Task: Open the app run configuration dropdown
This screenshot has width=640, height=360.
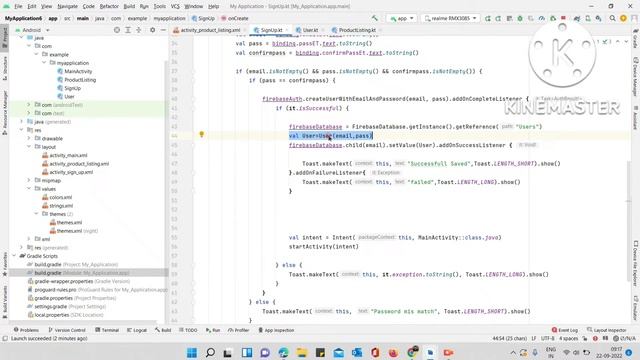Action: [401, 18]
